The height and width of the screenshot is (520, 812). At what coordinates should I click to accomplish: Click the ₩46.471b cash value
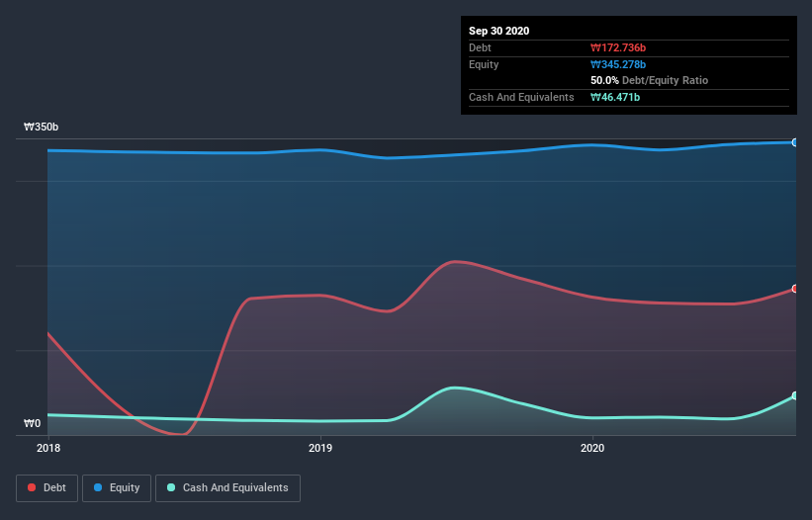[x=615, y=97]
